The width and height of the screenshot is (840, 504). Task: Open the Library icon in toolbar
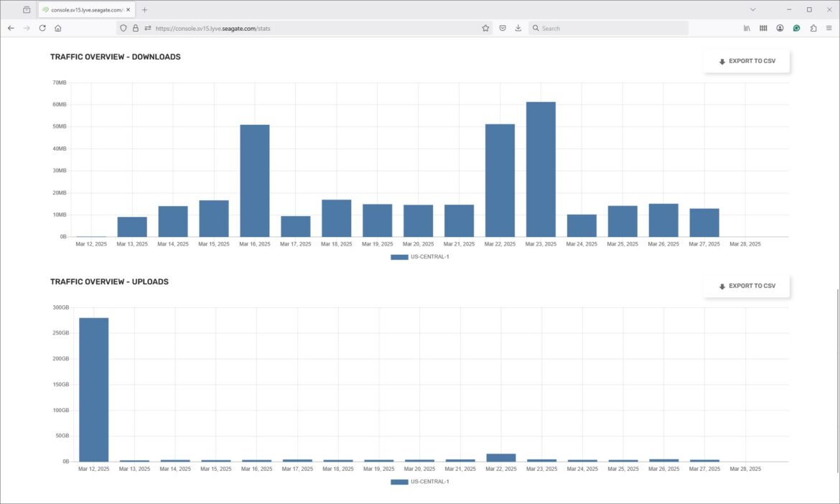[x=747, y=28]
